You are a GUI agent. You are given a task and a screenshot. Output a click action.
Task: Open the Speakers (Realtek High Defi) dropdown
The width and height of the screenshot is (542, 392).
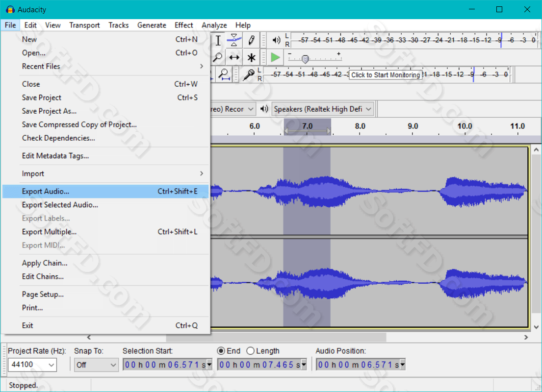pyautogui.click(x=323, y=109)
